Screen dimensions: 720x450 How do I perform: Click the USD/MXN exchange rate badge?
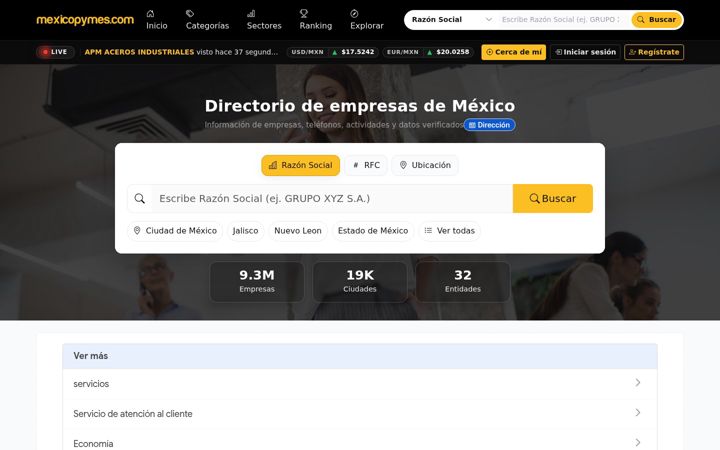[x=332, y=52]
